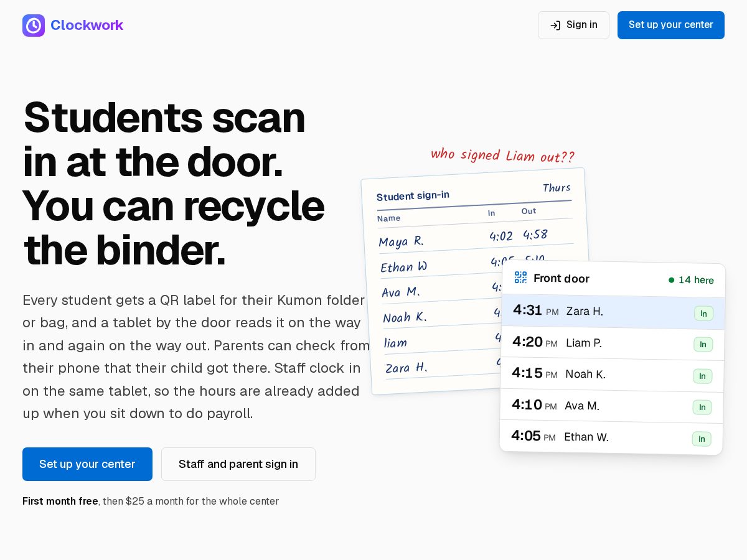Click Set up your center below hero text
This screenshot has height=560, width=747.
(87, 464)
